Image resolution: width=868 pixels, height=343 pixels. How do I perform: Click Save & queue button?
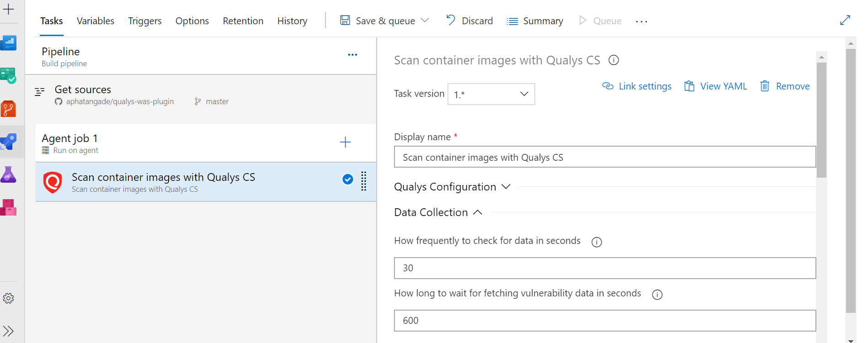click(378, 21)
